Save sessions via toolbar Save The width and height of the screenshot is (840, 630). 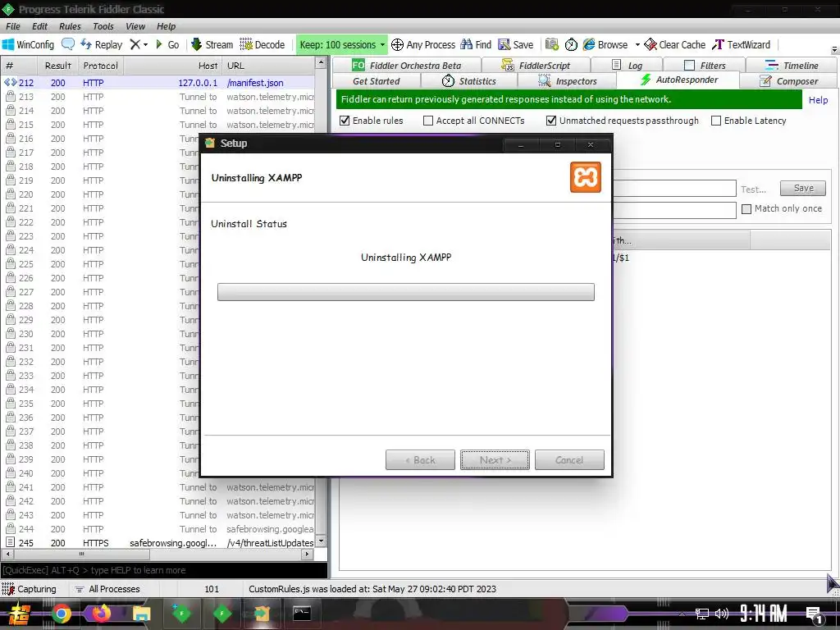point(515,44)
